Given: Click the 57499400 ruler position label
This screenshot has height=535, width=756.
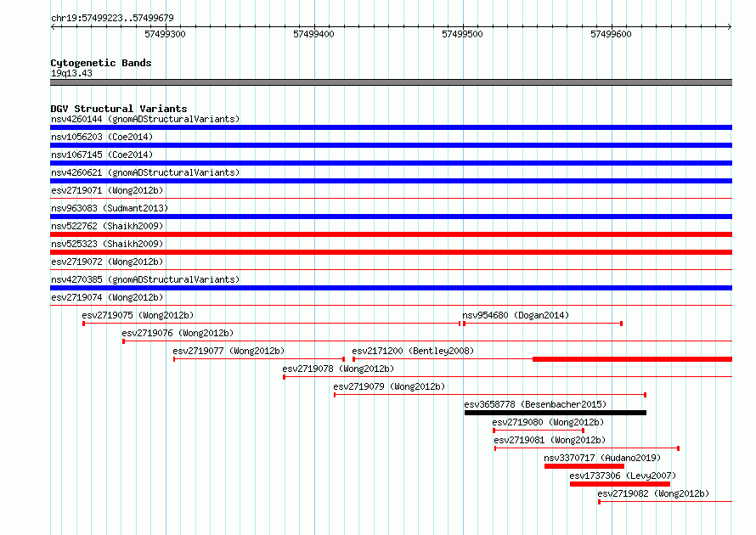Looking at the screenshot, I should pyautogui.click(x=313, y=34).
